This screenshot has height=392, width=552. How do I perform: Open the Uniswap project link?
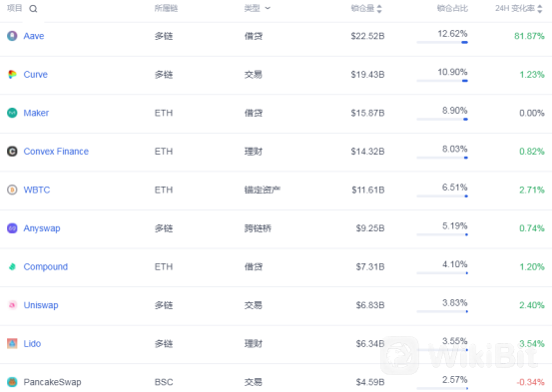(x=41, y=305)
